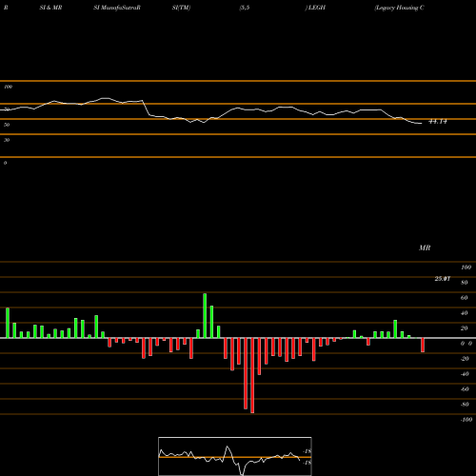Click the -20 label on MR axis

465,359
